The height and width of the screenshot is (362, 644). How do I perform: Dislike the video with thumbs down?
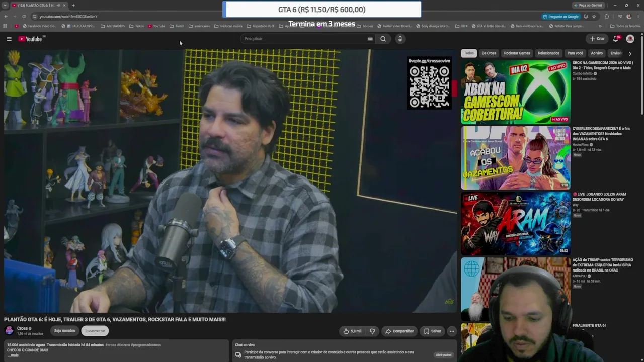coord(372,331)
